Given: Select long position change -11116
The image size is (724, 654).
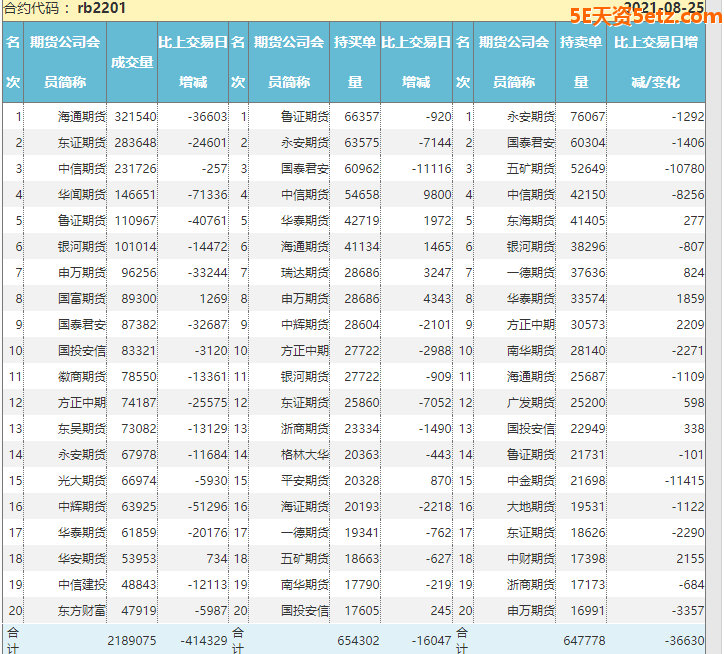Looking at the screenshot, I should [431, 169].
